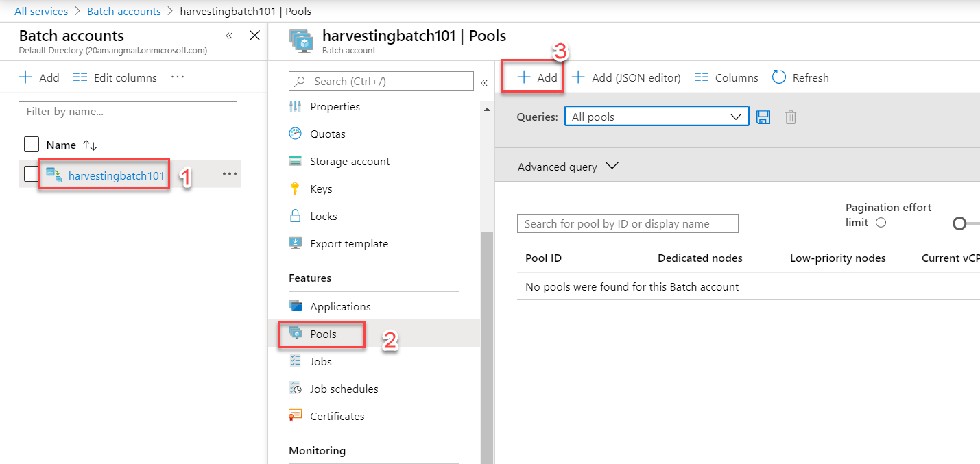Click the Add button in Batch accounts
Viewport: 980px width, 464px height.
point(39,77)
